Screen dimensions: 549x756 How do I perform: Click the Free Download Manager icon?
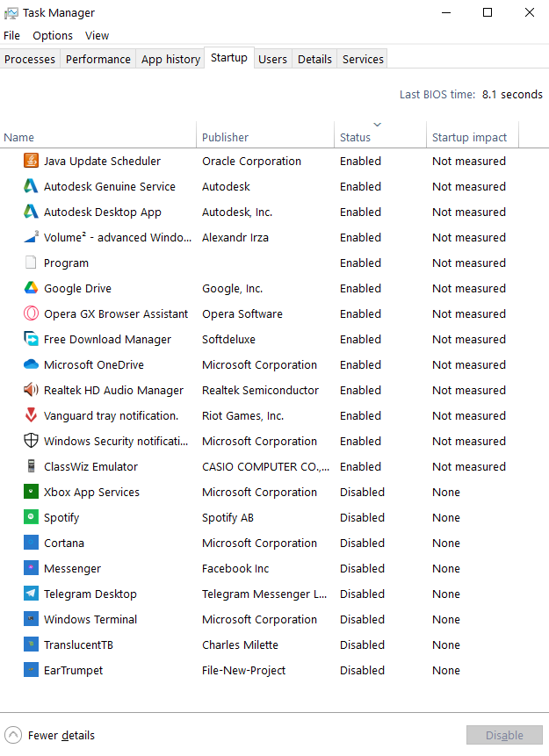(x=31, y=340)
